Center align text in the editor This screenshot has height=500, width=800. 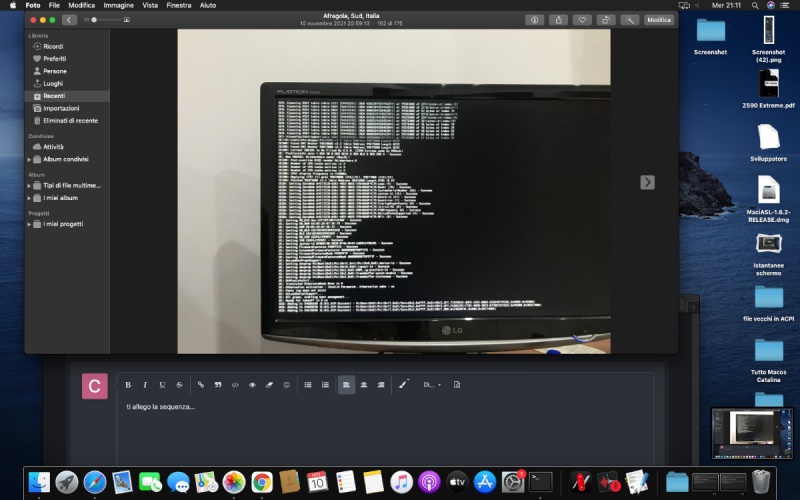pos(364,385)
